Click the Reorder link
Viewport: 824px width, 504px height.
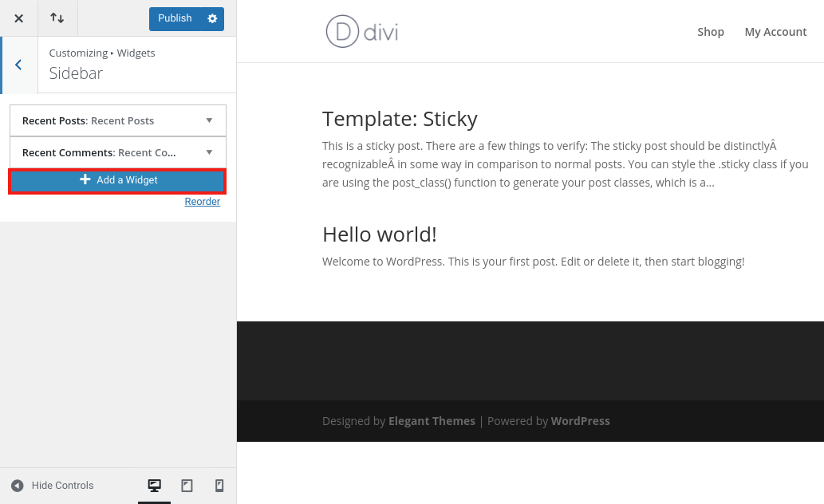pyautogui.click(x=203, y=202)
